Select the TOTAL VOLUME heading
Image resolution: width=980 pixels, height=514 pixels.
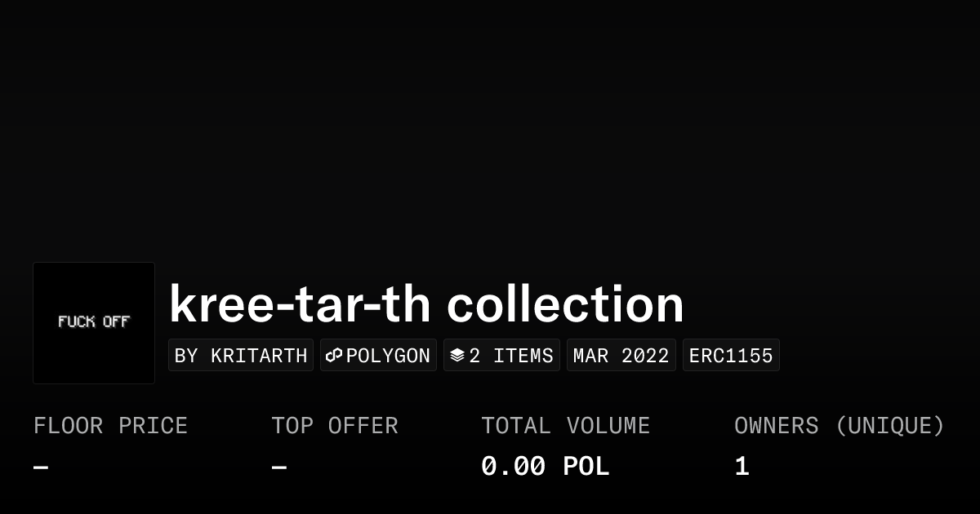(x=565, y=426)
